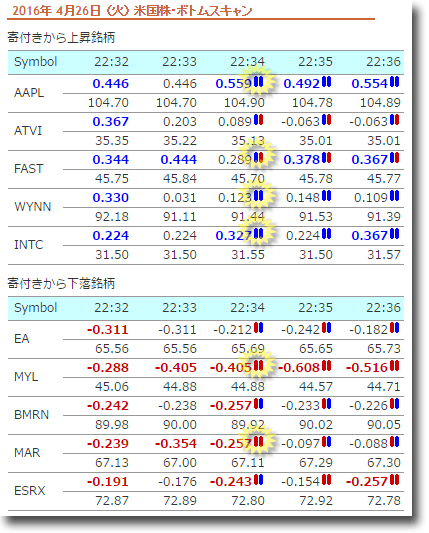This screenshot has height=533, width=429.
Task: Click WYNN value 0.031
Action: (x=180, y=198)
